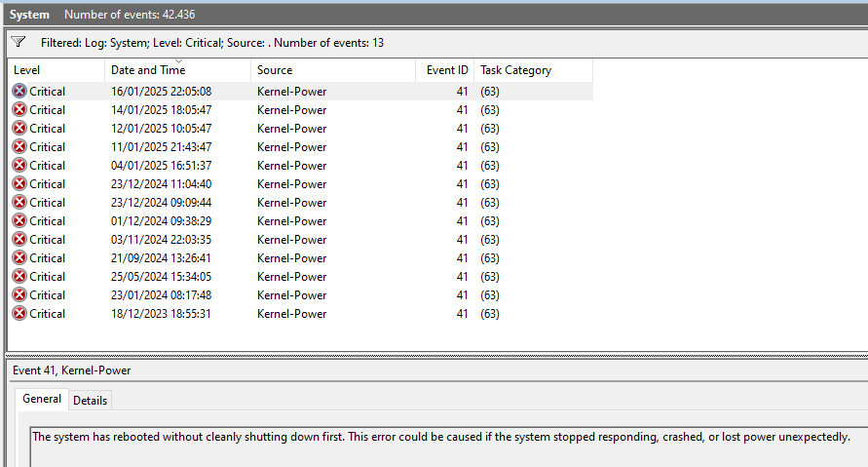Sort by the Event ID column header

445,70
